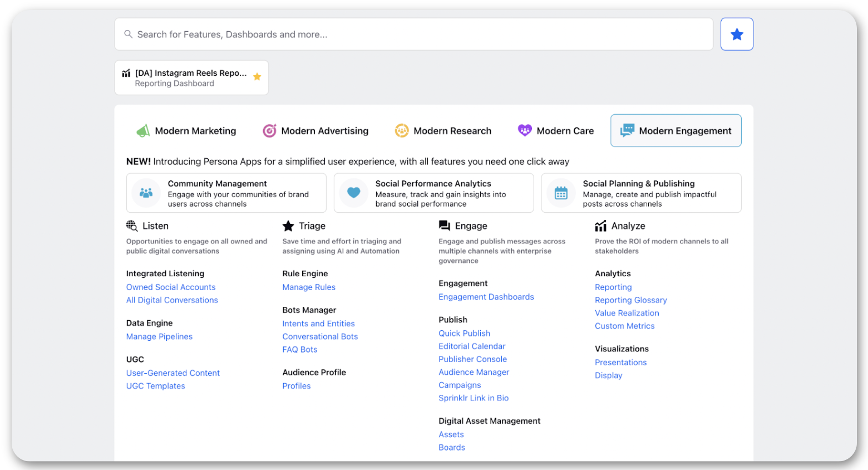Screen dimensions: 868x470
Task: Open Profiles under Audience Profile
Action: point(297,386)
